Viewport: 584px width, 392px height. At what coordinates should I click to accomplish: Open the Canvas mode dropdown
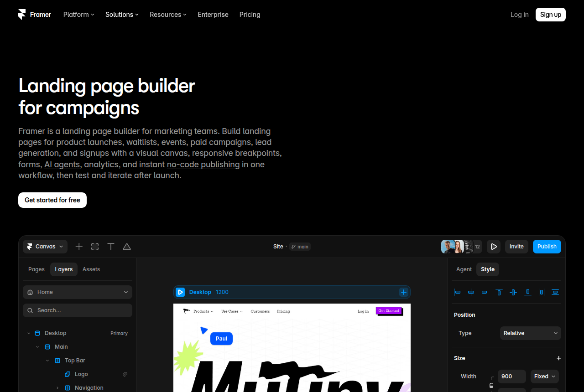(x=45, y=247)
